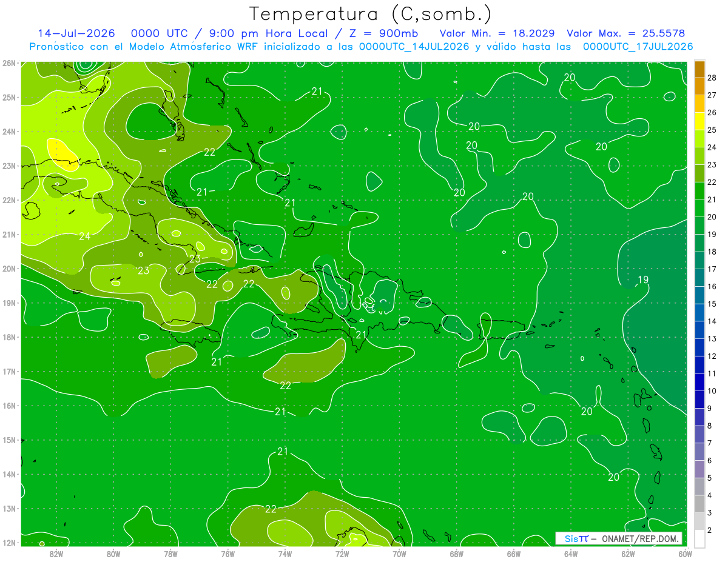Click legend value 28 on the color scale

click(x=712, y=78)
